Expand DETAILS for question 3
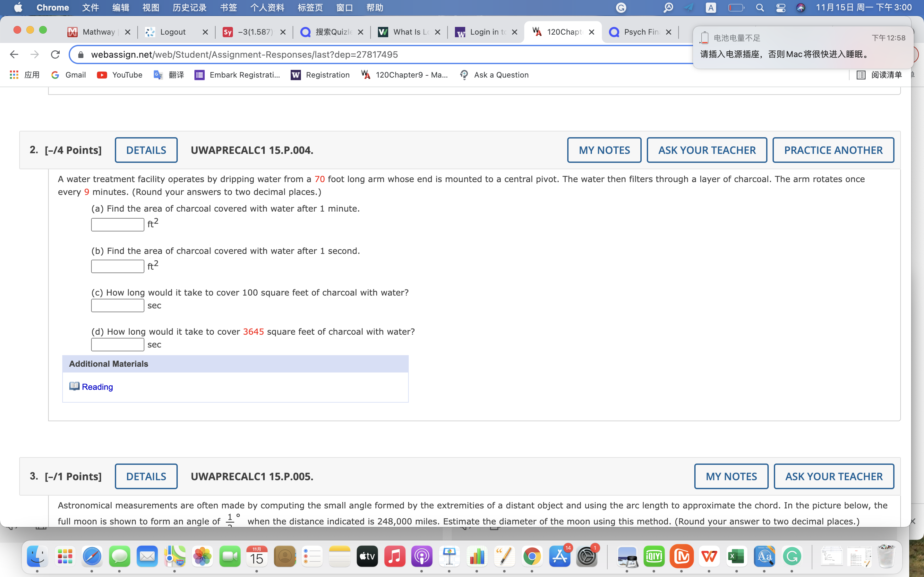The height and width of the screenshot is (577, 924). click(x=146, y=476)
